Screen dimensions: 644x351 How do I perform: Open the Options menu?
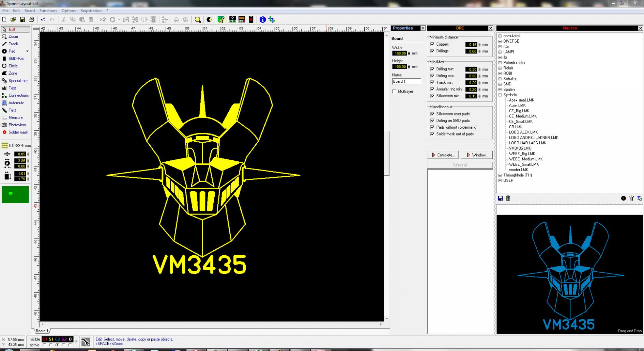(x=68, y=11)
